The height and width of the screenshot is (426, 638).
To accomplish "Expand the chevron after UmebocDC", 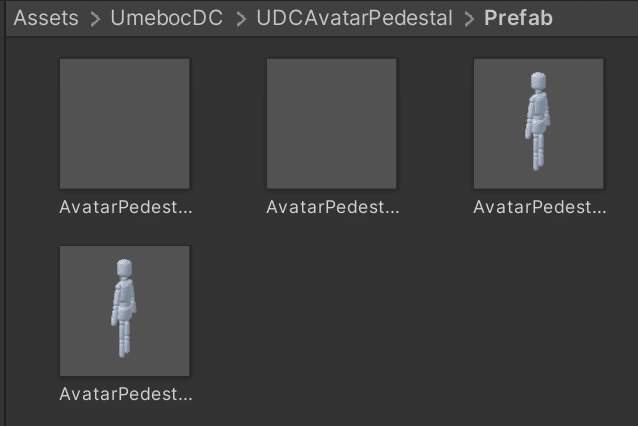I will click(x=241, y=19).
